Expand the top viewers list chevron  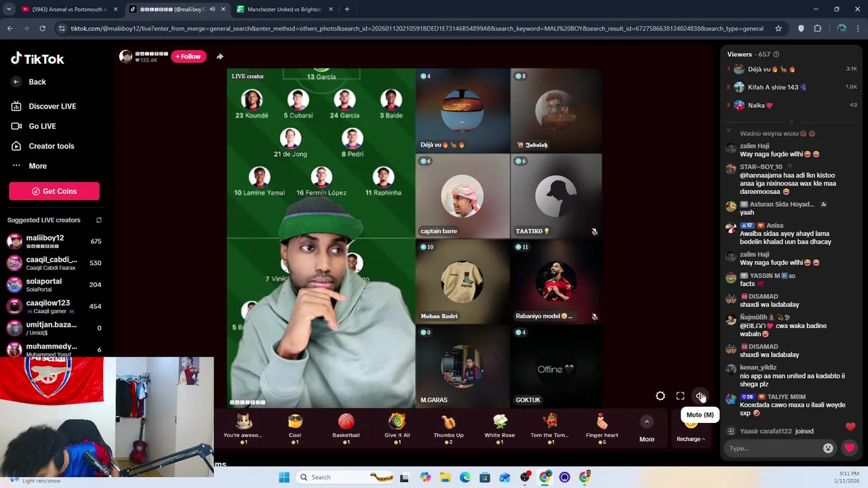click(791, 123)
